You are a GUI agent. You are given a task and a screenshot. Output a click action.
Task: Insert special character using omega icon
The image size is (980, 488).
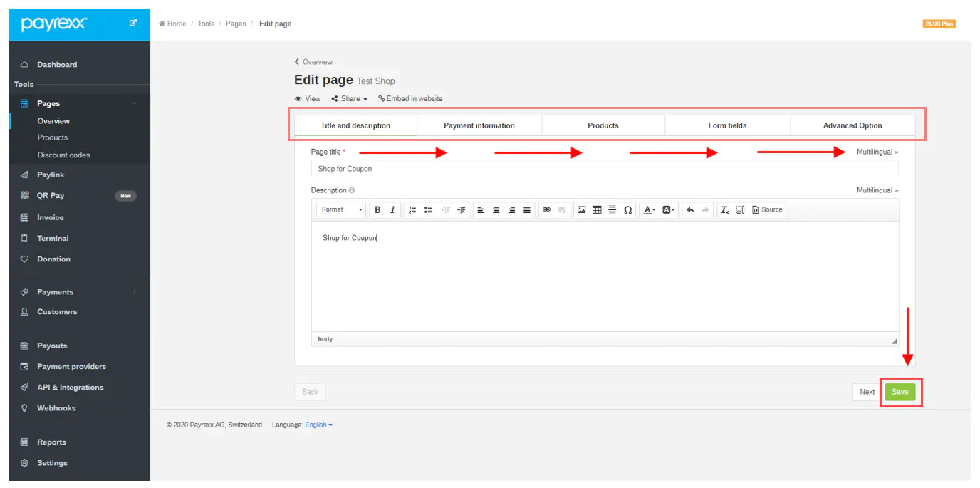[627, 209]
